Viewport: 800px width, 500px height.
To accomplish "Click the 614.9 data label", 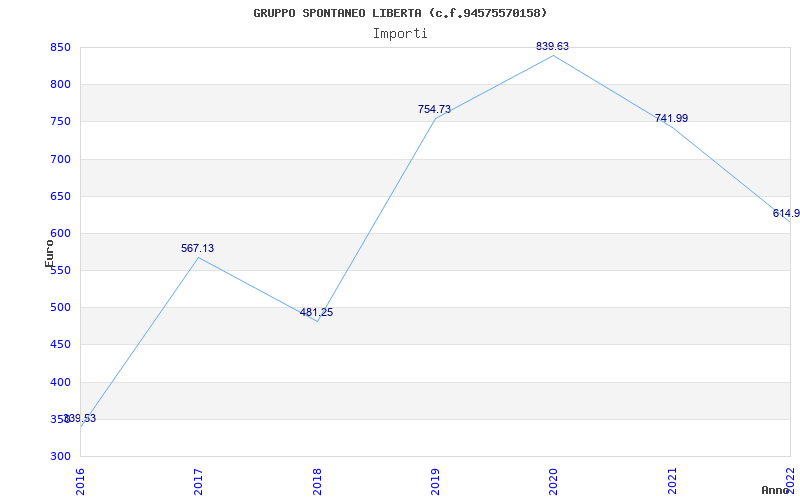I will (x=786, y=213).
